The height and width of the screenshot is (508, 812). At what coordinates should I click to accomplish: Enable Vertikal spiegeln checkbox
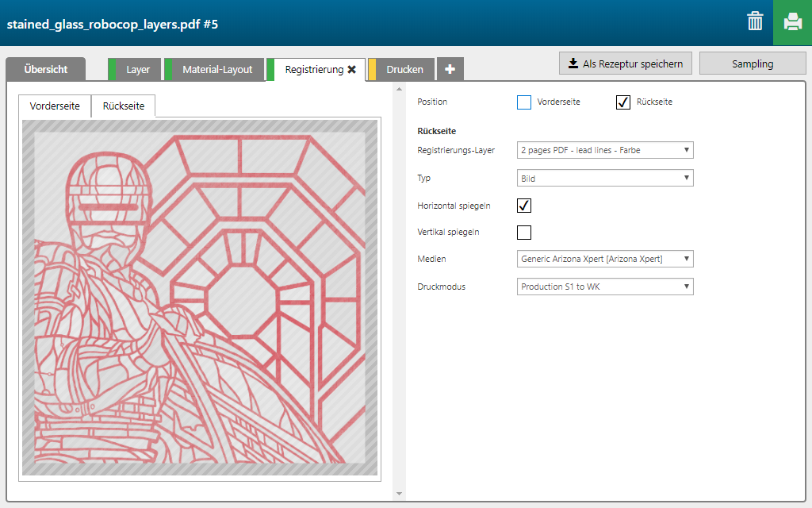click(x=524, y=233)
